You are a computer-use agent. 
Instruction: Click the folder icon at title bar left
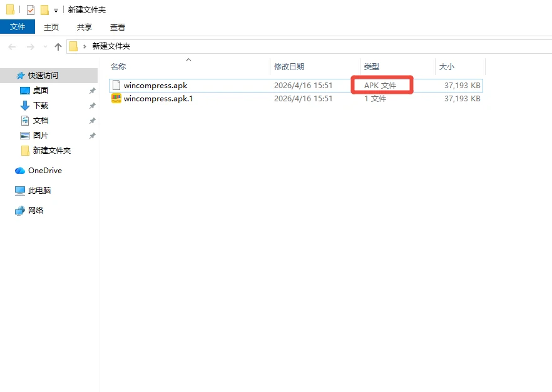[11, 9]
